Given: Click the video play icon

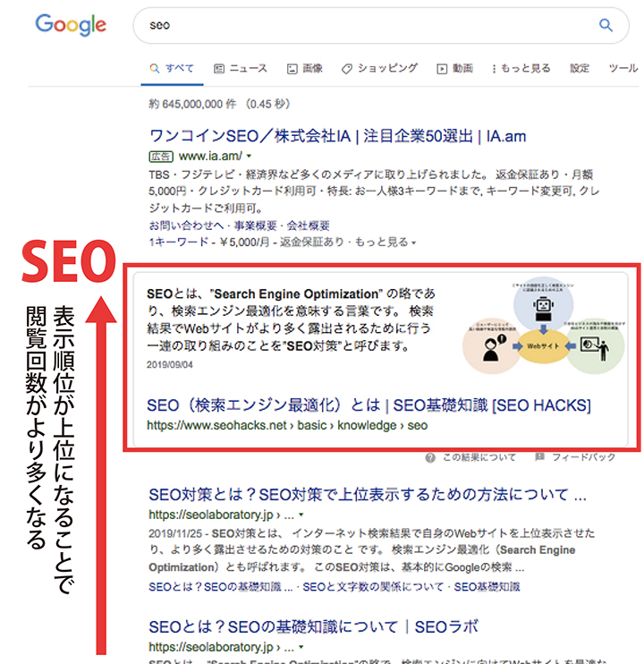Looking at the screenshot, I should coord(442,69).
